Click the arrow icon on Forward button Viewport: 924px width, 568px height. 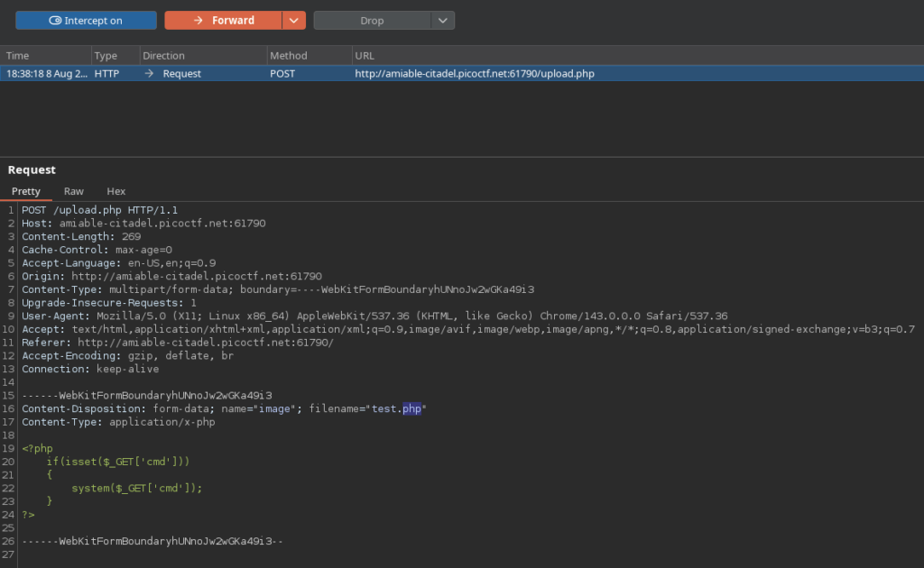click(x=199, y=21)
